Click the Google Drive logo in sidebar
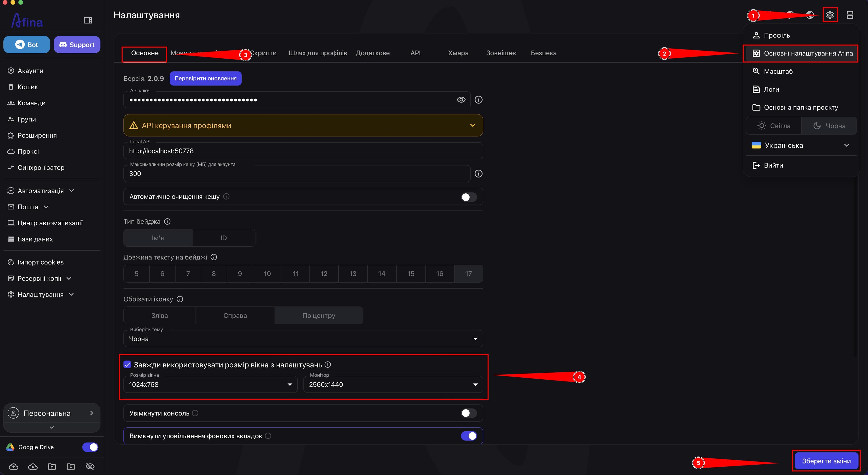Image resolution: width=868 pixels, height=475 pixels. pos(10,447)
